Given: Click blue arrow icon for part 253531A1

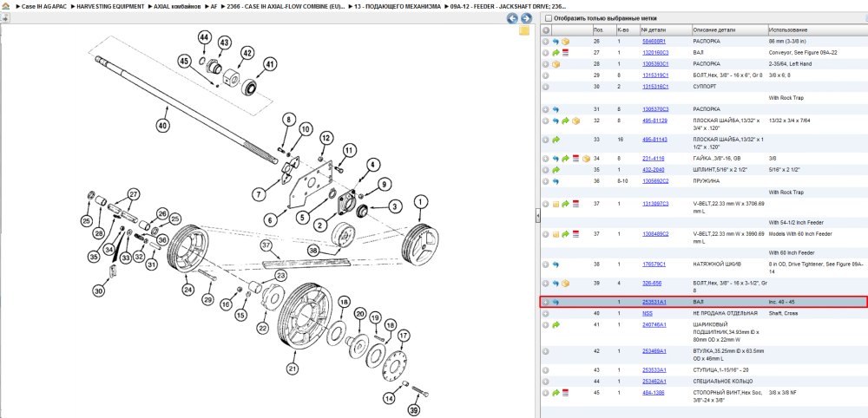Looking at the screenshot, I should tap(556, 302).
